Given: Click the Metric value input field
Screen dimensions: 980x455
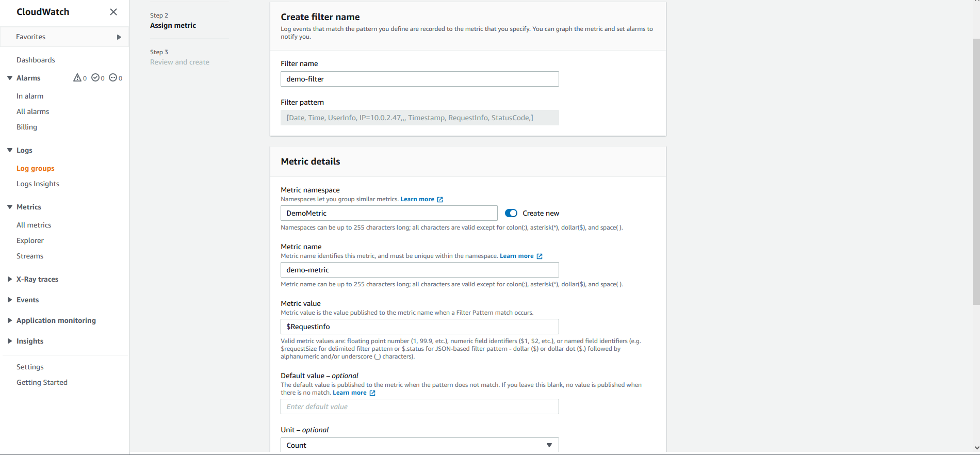Looking at the screenshot, I should (x=420, y=327).
